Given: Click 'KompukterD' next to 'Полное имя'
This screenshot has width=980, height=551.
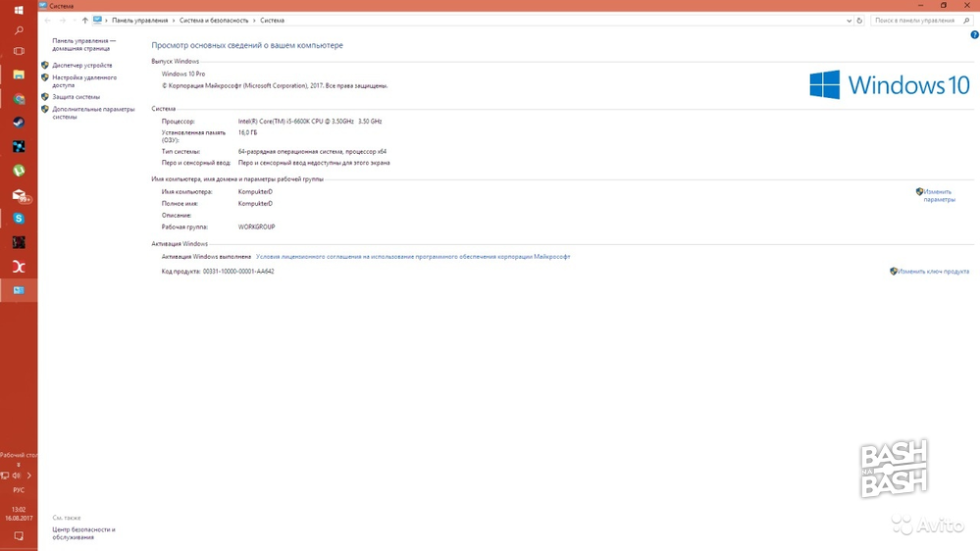Looking at the screenshot, I should pyautogui.click(x=255, y=204).
